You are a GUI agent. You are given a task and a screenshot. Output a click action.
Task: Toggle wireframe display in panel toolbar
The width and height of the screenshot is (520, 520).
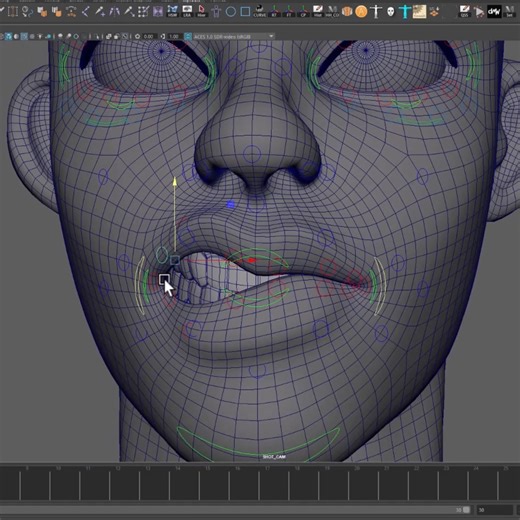tap(8, 36)
